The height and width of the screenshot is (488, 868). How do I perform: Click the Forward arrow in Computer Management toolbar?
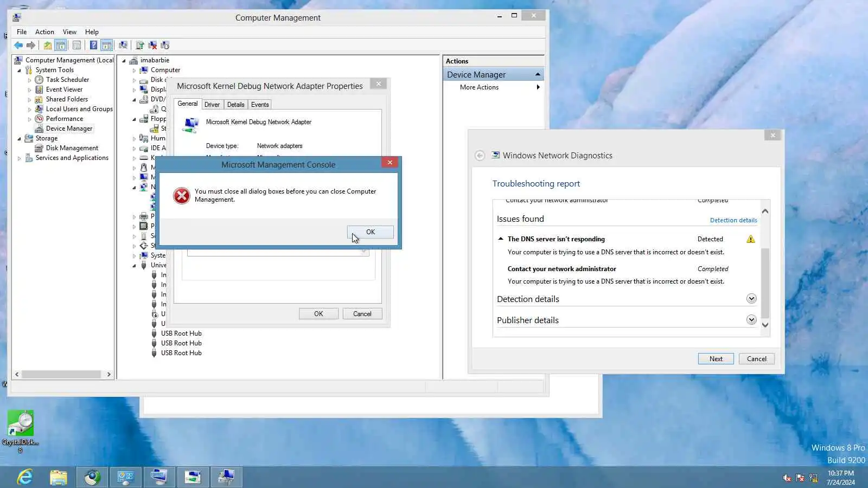click(x=31, y=46)
